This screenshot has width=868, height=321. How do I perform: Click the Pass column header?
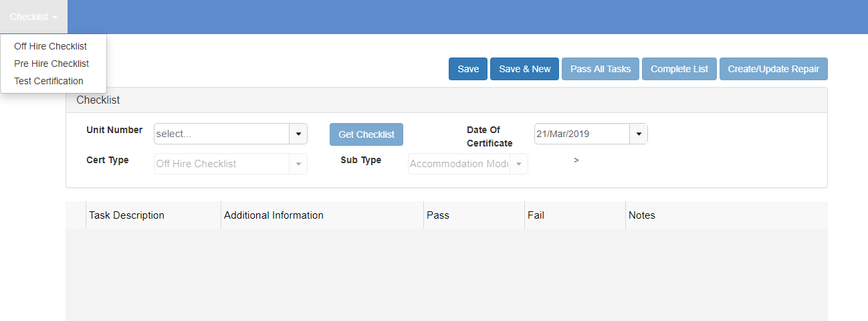coord(438,215)
